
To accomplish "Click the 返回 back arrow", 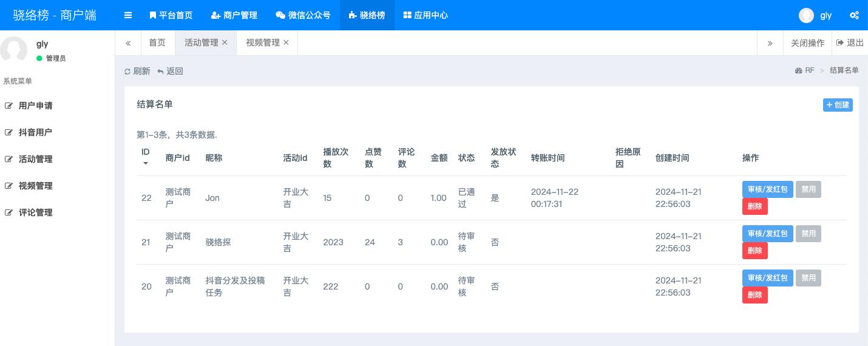I will pyautogui.click(x=161, y=71).
